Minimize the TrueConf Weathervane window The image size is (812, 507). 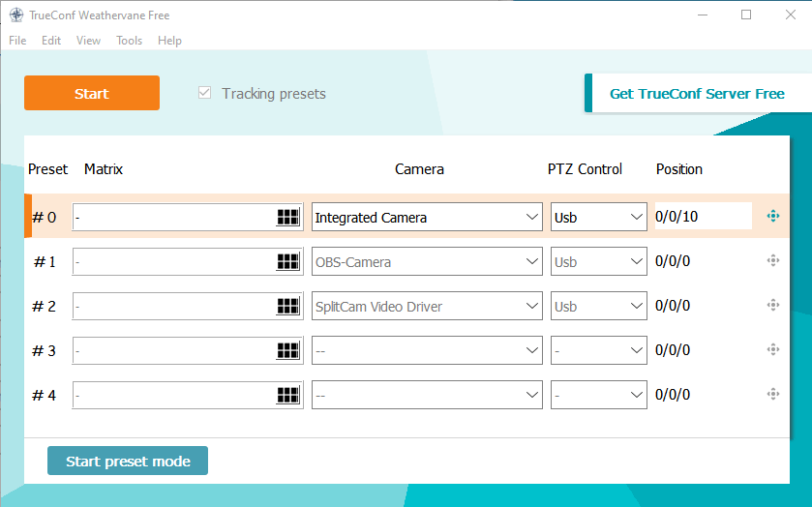coord(703,15)
